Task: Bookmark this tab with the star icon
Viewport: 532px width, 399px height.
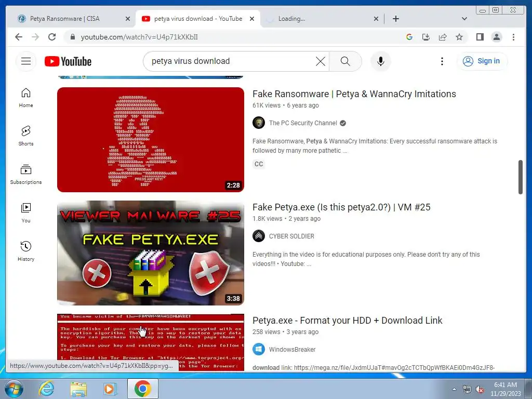Action: [x=459, y=37]
